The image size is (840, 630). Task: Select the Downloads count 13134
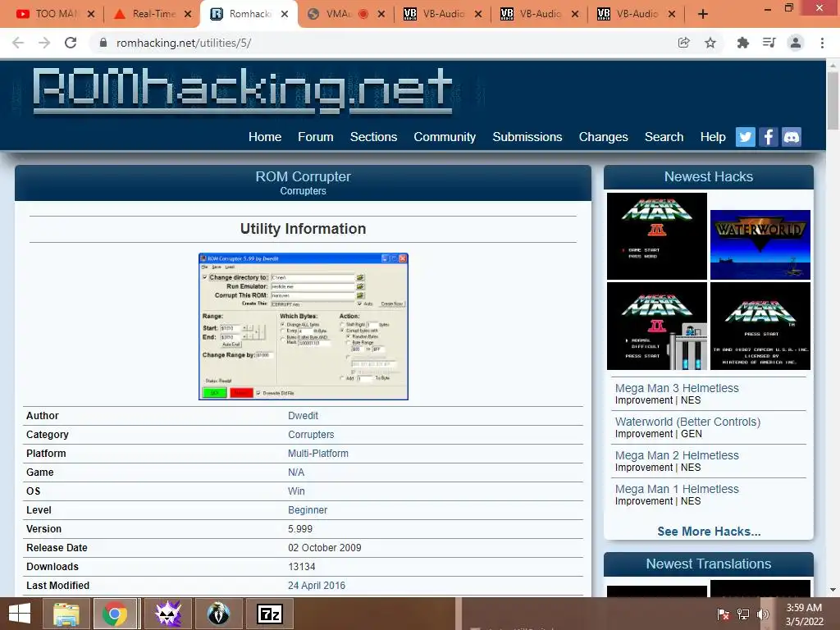coord(302,567)
